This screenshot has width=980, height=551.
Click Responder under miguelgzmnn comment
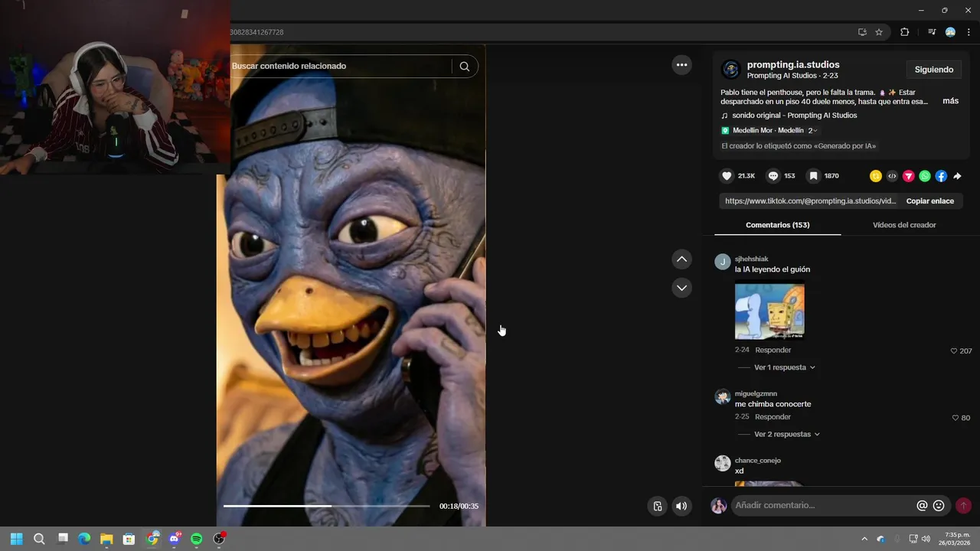(773, 417)
